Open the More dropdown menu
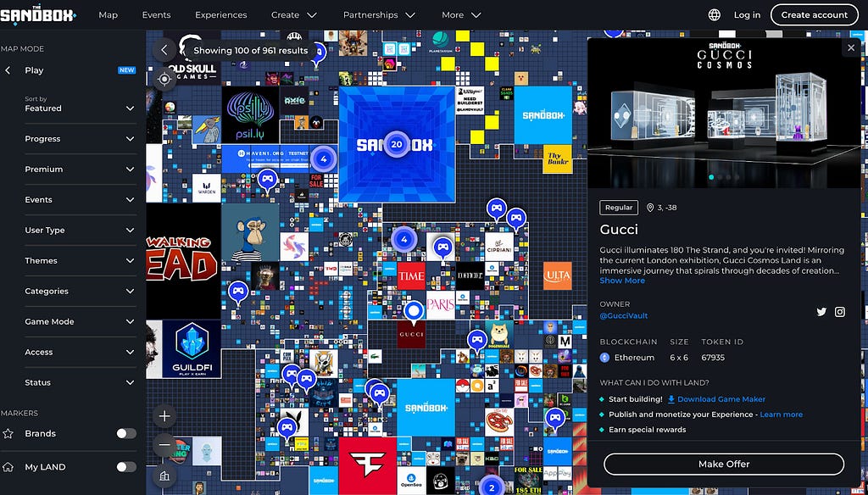The width and height of the screenshot is (868, 495). [461, 15]
